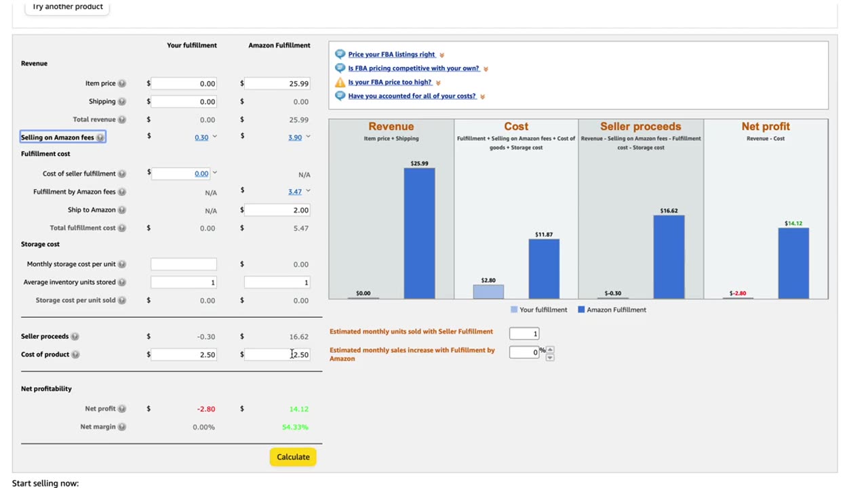Click Amazon Fulfillment Seller proceeds bar $16.62
Viewport: 868px width, 488px height.
click(x=669, y=257)
